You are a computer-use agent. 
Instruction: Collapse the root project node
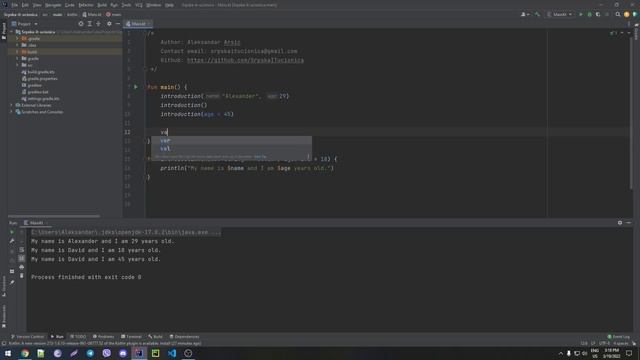point(11,32)
